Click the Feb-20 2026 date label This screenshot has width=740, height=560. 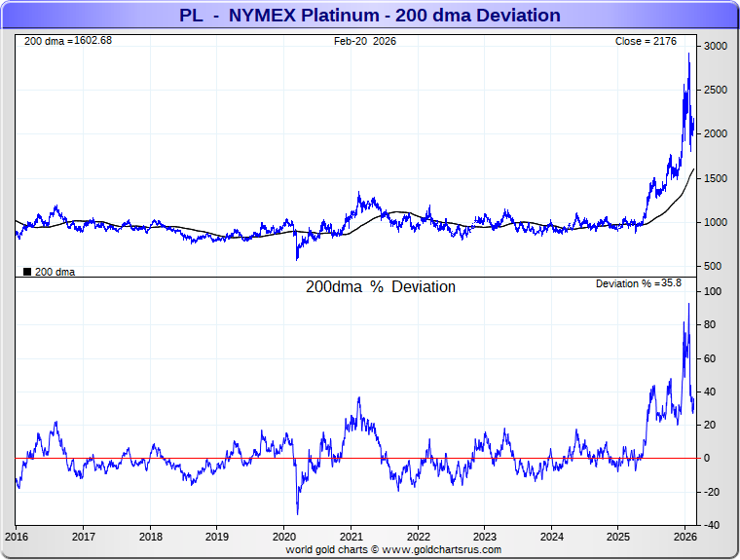(365, 41)
